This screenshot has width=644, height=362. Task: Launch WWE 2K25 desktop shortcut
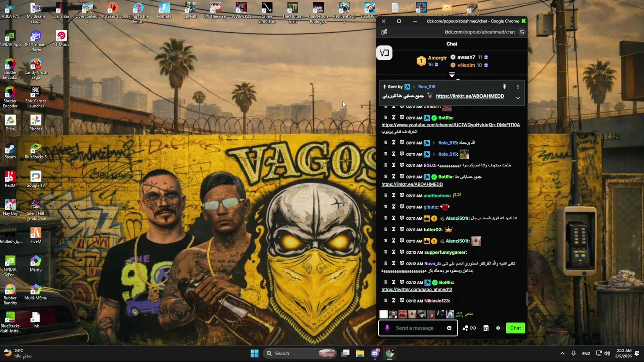[241, 11]
